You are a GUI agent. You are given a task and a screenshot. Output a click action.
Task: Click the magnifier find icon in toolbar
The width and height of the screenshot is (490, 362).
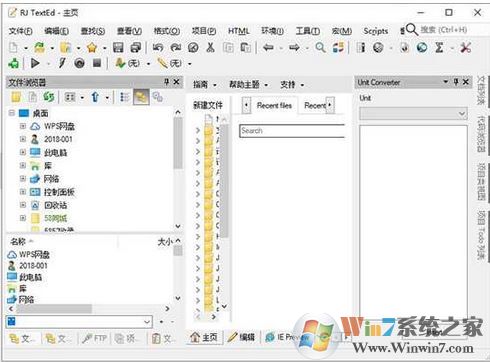coord(320,48)
